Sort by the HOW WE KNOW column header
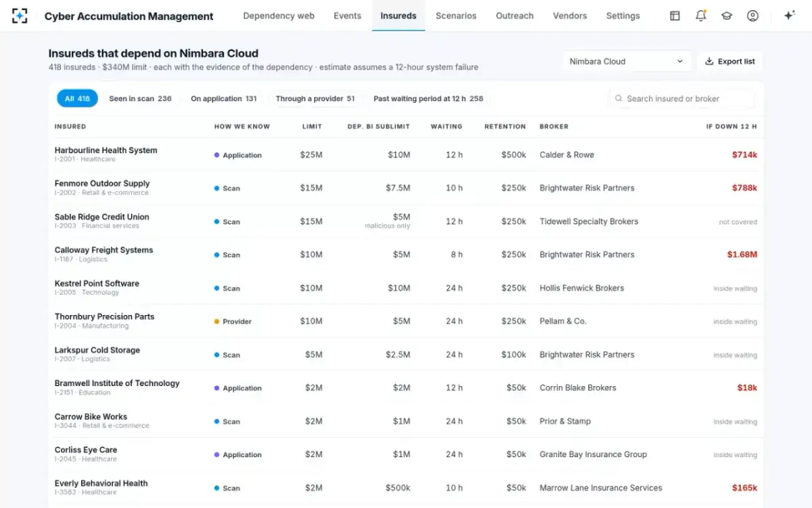Image resolution: width=812 pixels, height=508 pixels. (x=242, y=126)
